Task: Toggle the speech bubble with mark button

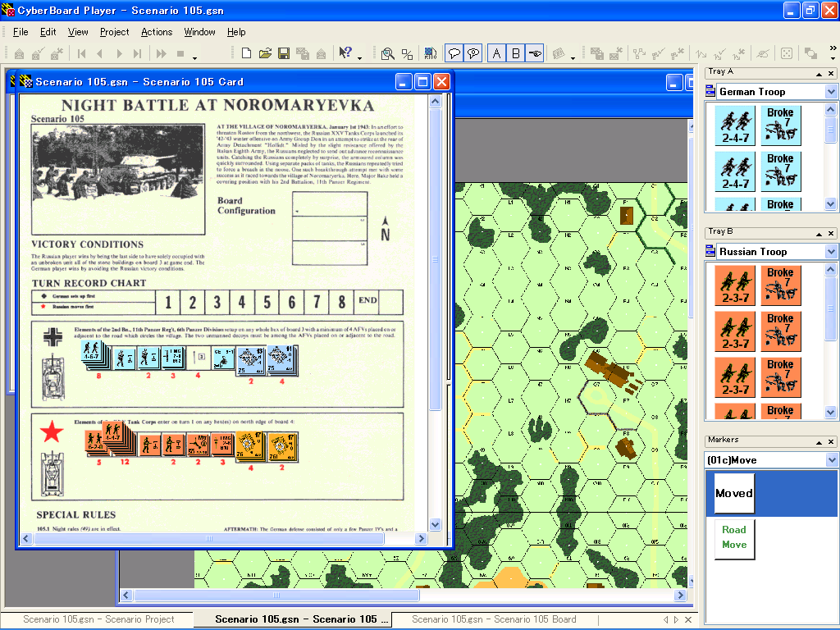Action: [x=473, y=53]
